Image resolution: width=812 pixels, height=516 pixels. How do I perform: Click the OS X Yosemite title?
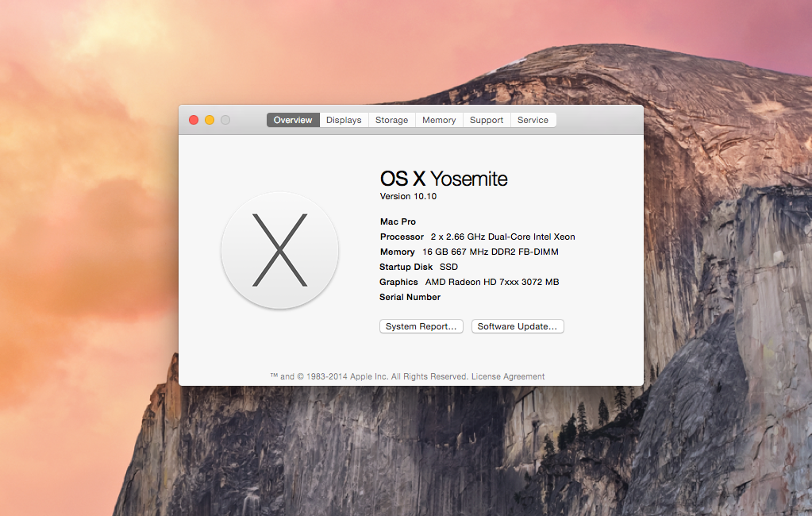click(x=444, y=179)
